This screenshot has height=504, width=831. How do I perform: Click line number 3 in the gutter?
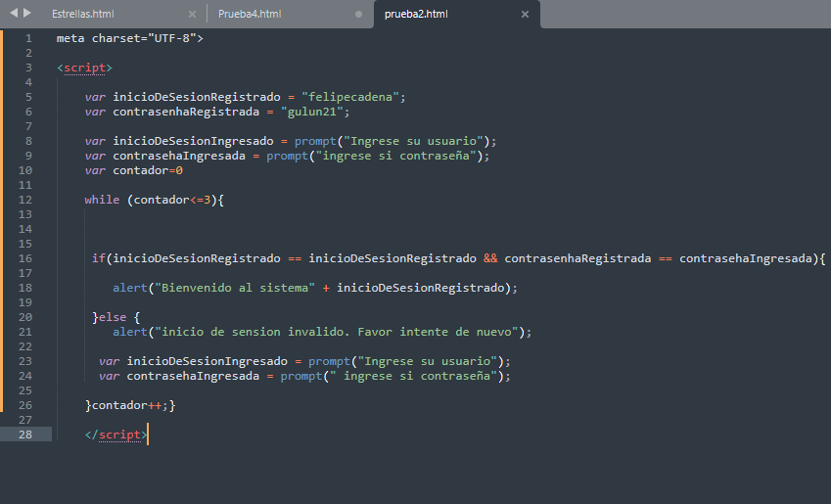[28, 68]
